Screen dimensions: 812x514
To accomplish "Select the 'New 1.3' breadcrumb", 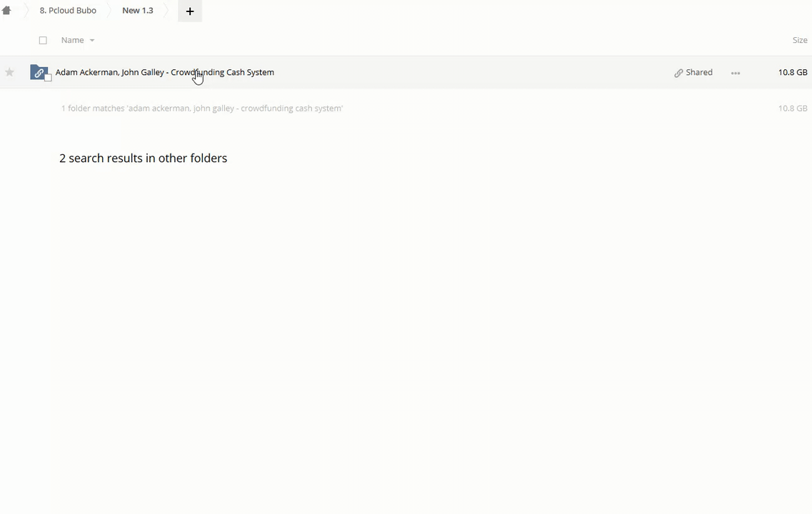I will coord(137,11).
